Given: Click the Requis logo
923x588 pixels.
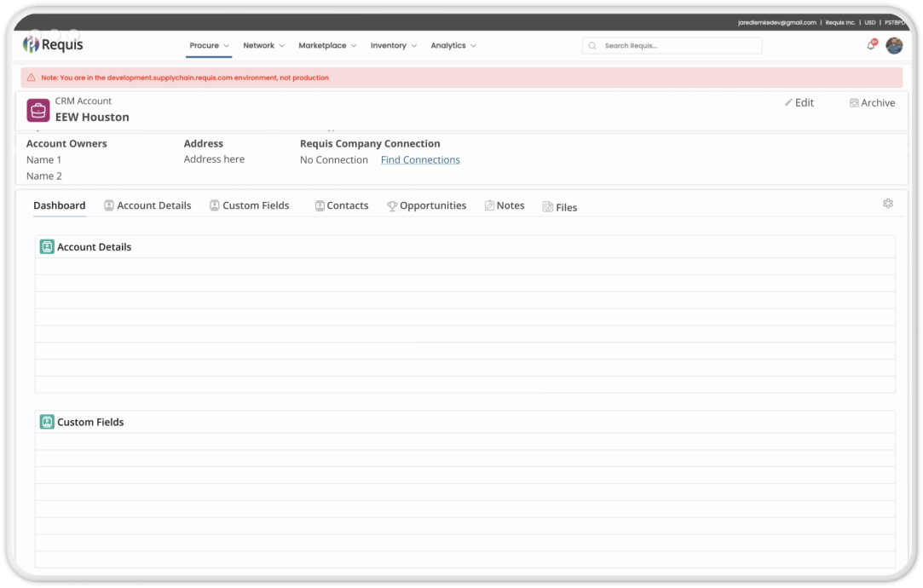Looking at the screenshot, I should pyautogui.click(x=53, y=44).
